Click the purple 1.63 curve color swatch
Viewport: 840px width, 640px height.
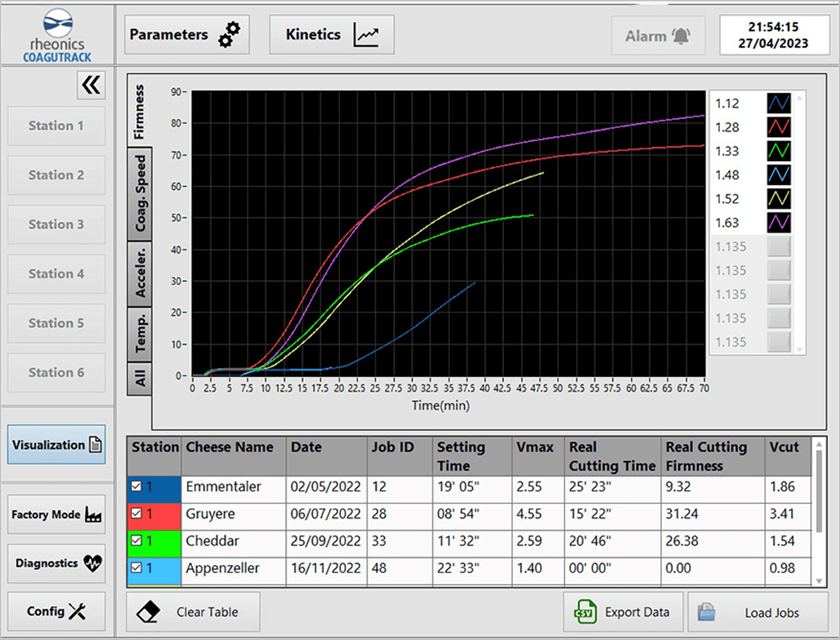pos(779,223)
